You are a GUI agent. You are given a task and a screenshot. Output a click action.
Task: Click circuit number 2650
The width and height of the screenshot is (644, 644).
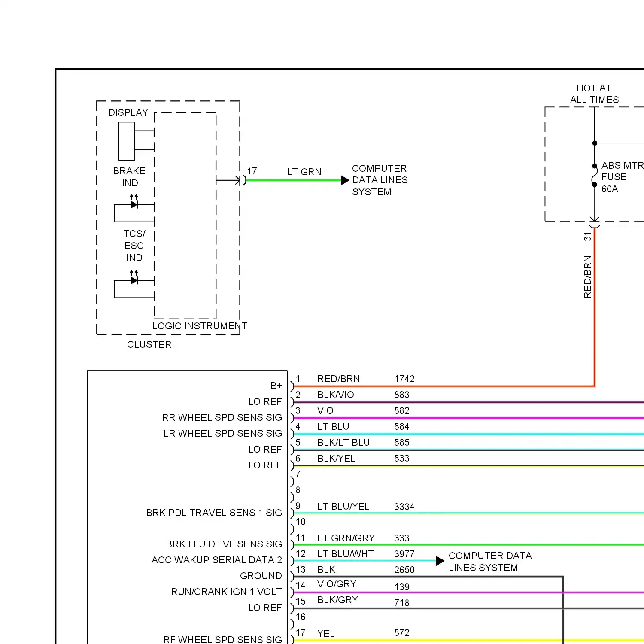(x=404, y=570)
